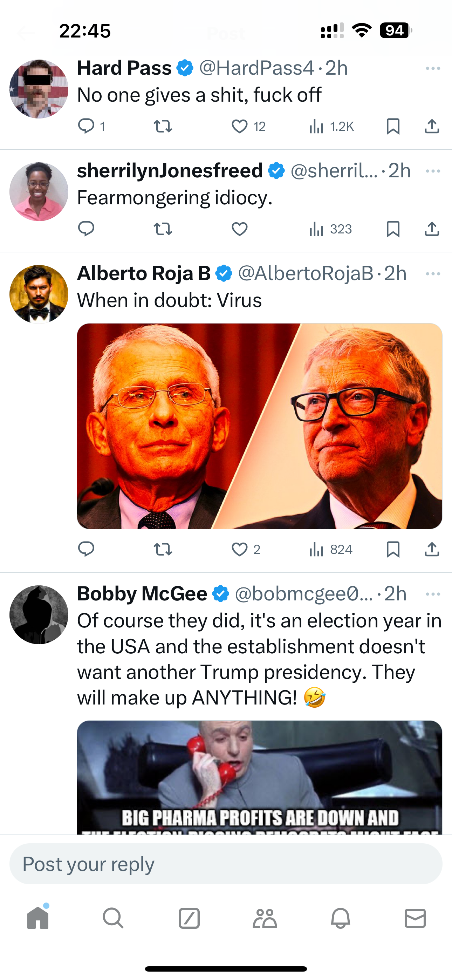This screenshot has height=980, width=452.
Task: Share Alberto Roja B's post
Action: point(432,549)
